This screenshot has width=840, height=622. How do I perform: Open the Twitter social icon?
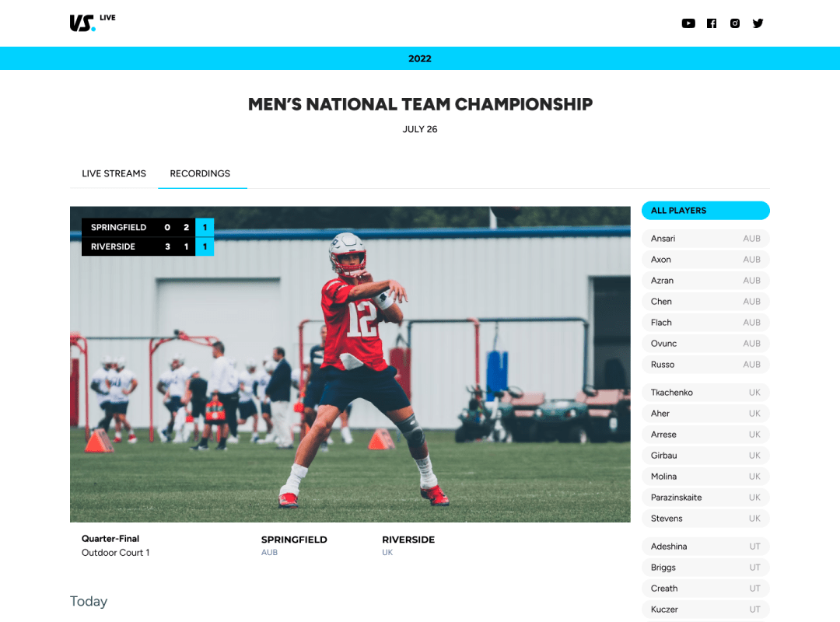(x=758, y=23)
